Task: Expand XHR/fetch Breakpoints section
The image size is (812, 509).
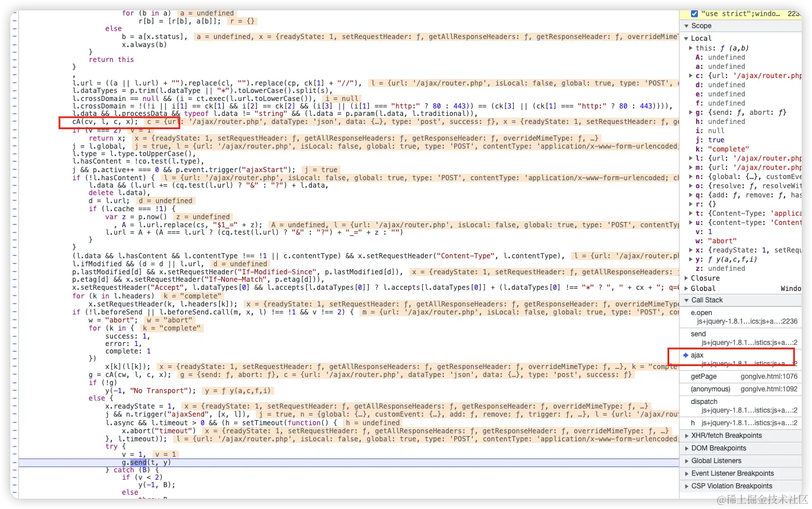Action: 686,436
